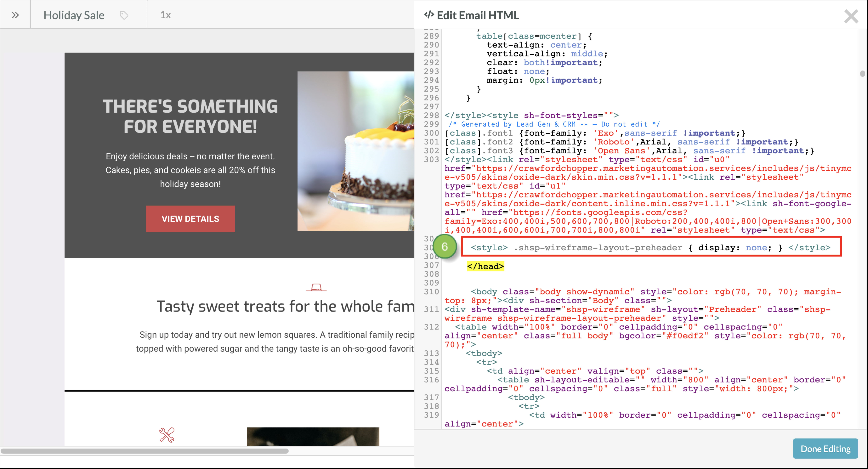The width and height of the screenshot is (868, 469).
Task: Click the 'float: none;' code line
Action: click(518, 71)
